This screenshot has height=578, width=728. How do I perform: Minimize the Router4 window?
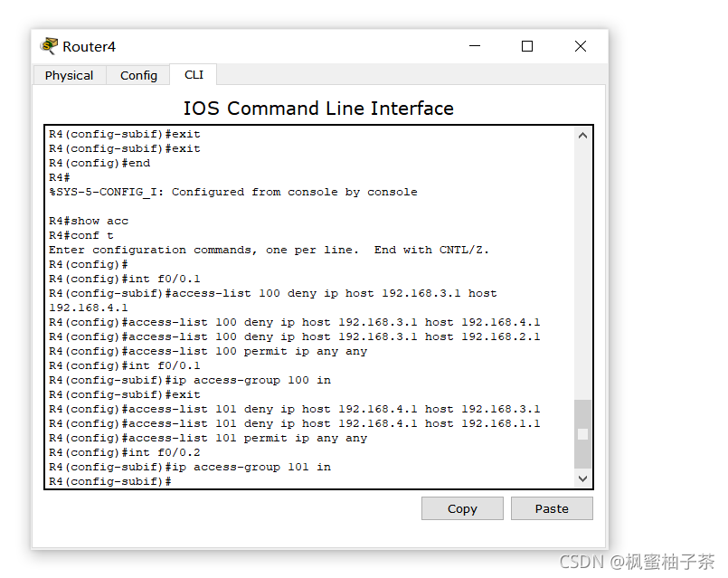tap(475, 46)
